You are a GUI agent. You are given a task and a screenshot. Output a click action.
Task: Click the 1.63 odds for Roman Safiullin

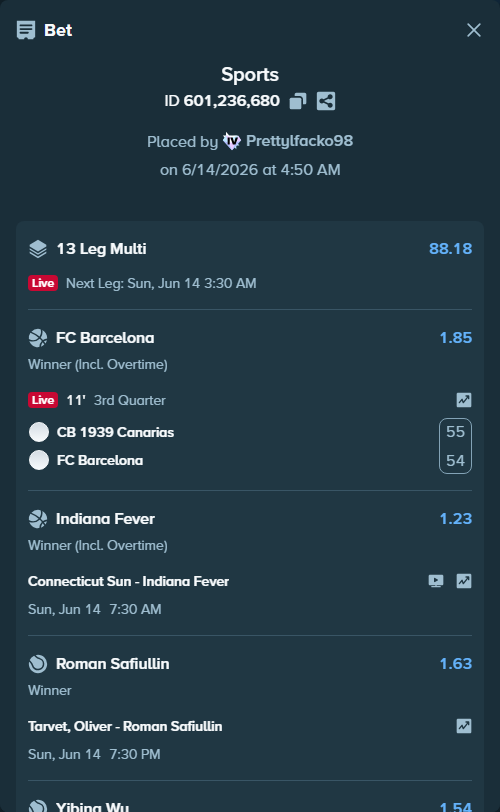(x=455, y=664)
